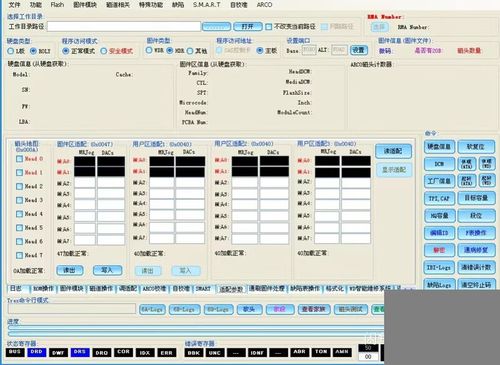Viewport: 500px width, 365px height.
Task: Select the 安全模式 access mode
Action: coord(104,51)
